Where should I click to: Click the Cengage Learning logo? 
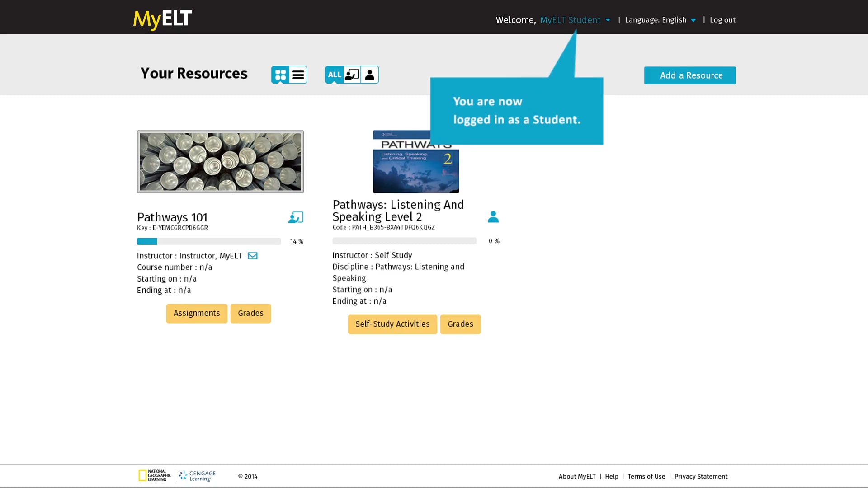(x=197, y=476)
